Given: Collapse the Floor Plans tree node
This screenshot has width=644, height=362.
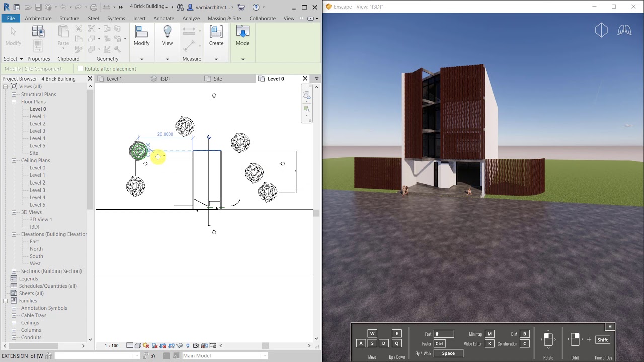Looking at the screenshot, I should click(x=14, y=102).
